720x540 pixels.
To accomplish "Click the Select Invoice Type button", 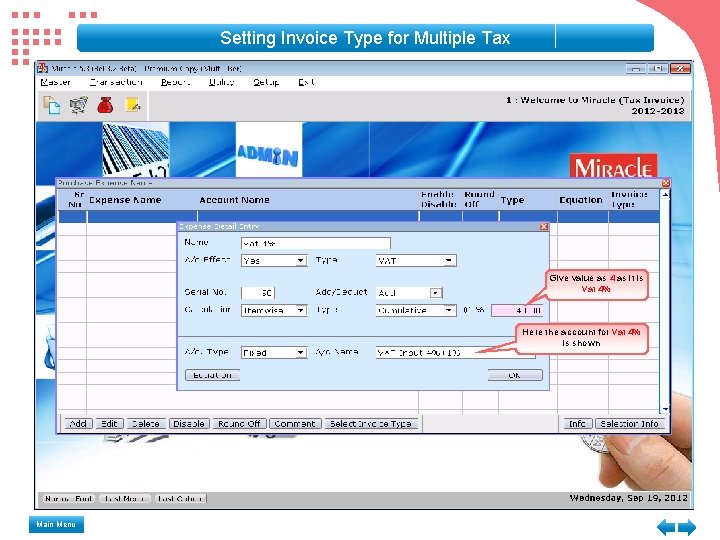I will pyautogui.click(x=371, y=424).
